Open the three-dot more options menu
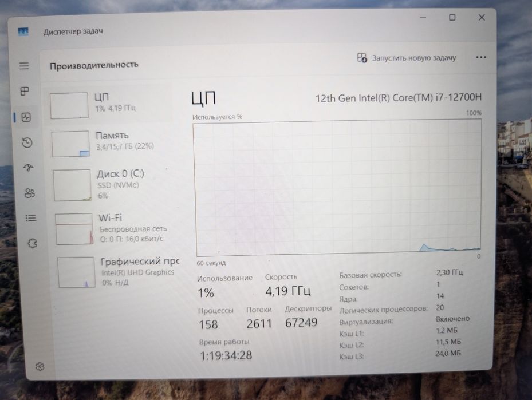532x400 pixels. (481, 57)
